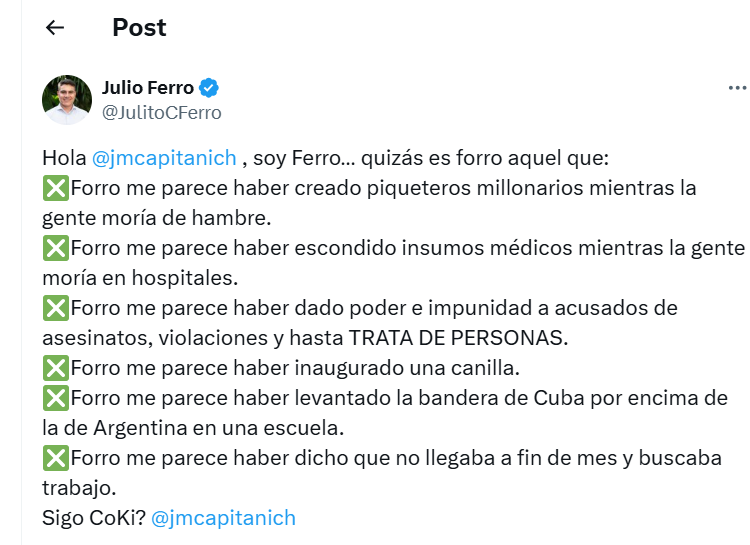Click the cross emoji before the fin de mes line

click(x=54, y=458)
